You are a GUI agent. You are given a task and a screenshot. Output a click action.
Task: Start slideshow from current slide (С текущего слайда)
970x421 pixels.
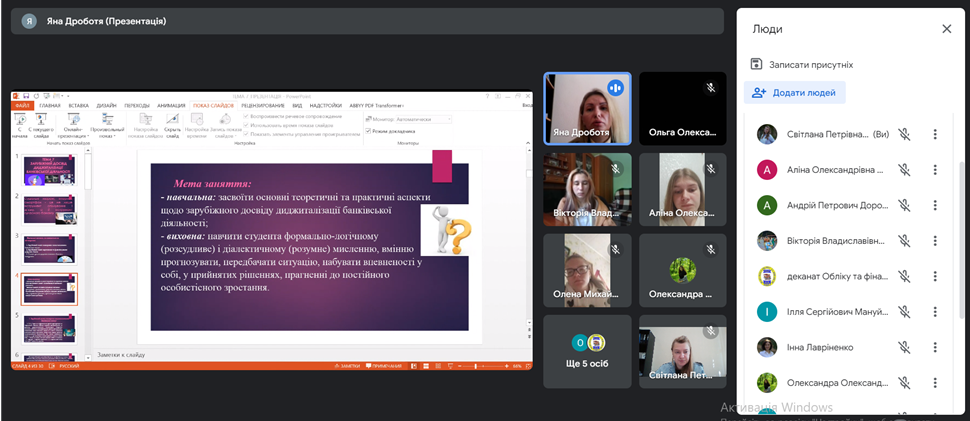pos(41,124)
